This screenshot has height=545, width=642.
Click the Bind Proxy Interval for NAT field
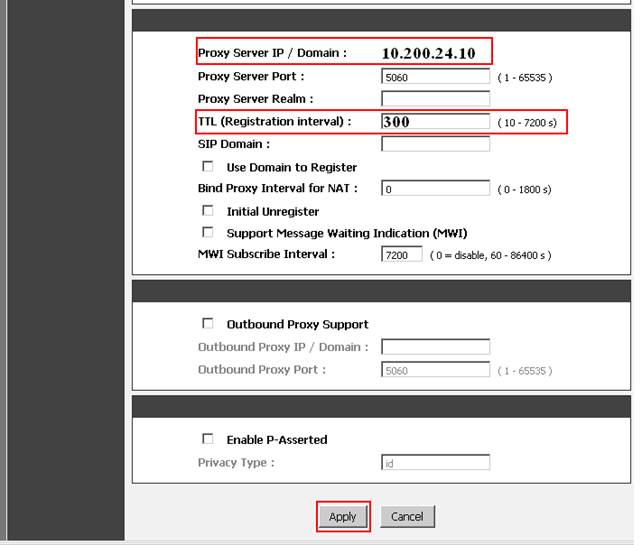435,188
